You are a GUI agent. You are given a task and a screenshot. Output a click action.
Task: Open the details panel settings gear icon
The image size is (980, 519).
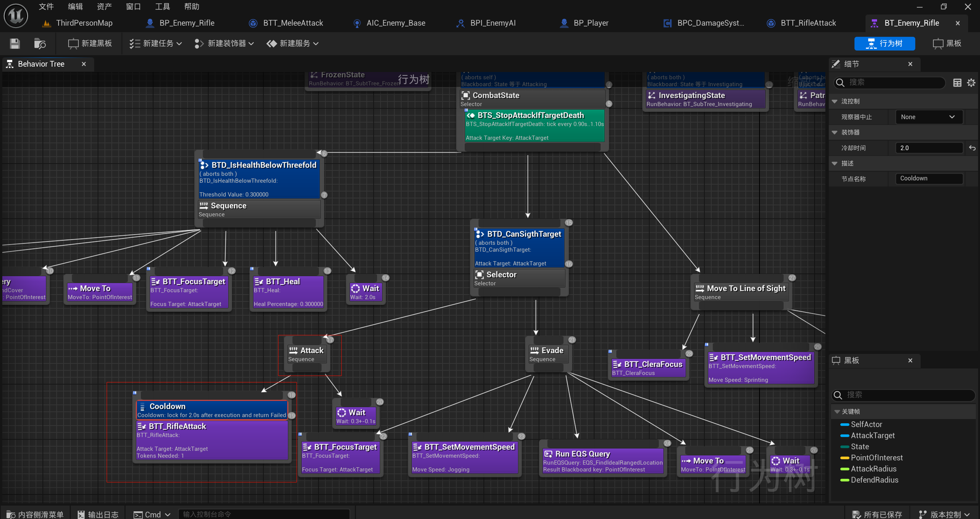click(971, 83)
